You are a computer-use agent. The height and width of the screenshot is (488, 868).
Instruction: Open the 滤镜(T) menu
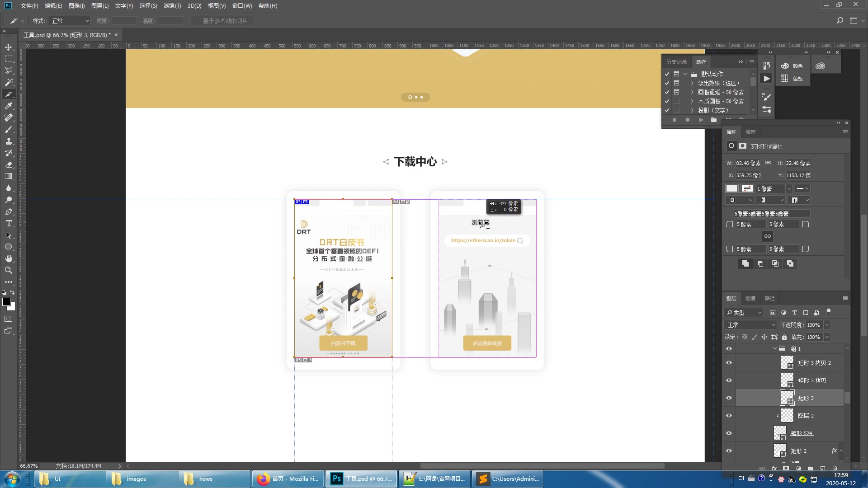pos(172,6)
